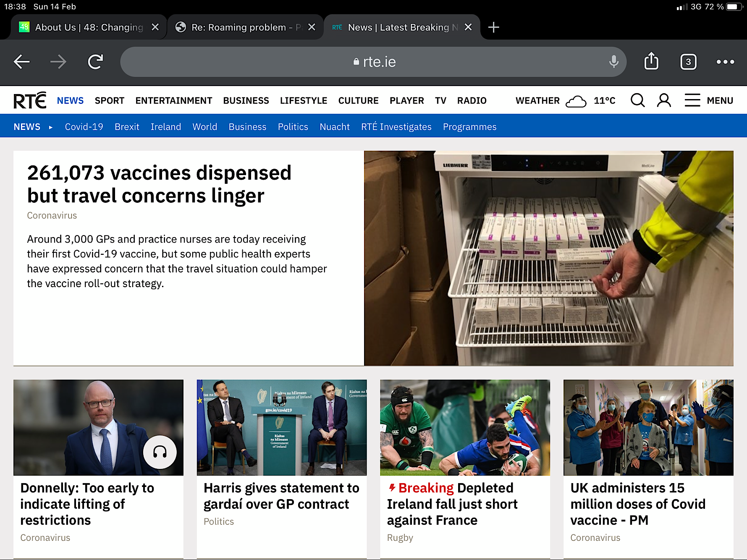Reload the page with the refresh icon

[x=95, y=62]
